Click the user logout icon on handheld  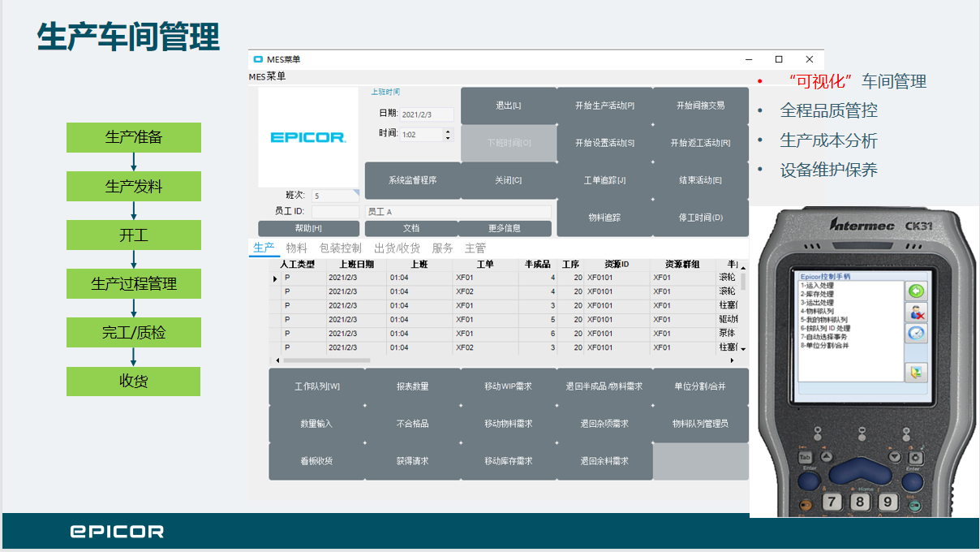point(916,313)
